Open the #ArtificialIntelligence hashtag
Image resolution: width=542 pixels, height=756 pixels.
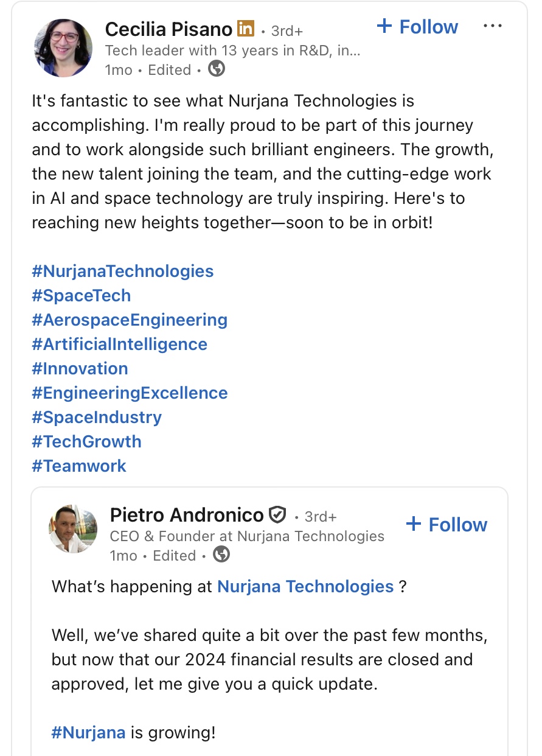[x=120, y=344]
